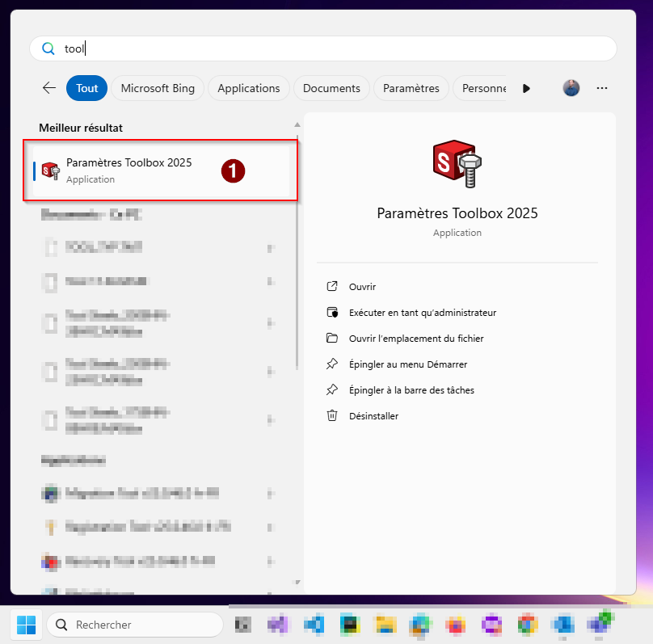653x644 pixels.
Task: Switch to the Applications filter tab
Action: 248,88
